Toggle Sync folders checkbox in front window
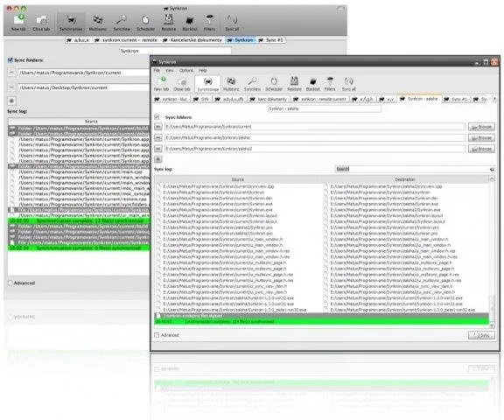This screenshot has height=420, width=504. tap(157, 117)
